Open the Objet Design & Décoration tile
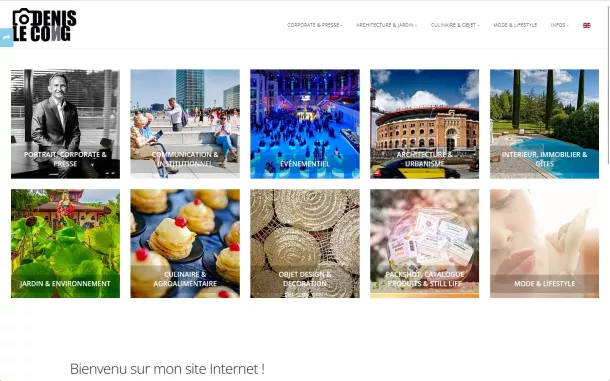Screen dimensions: 610x381 [305, 244]
